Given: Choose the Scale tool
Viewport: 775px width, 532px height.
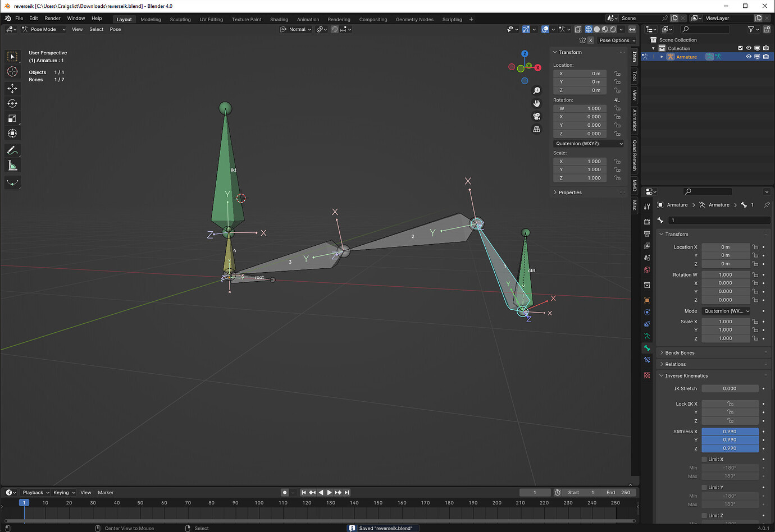Looking at the screenshot, I should pyautogui.click(x=12, y=118).
